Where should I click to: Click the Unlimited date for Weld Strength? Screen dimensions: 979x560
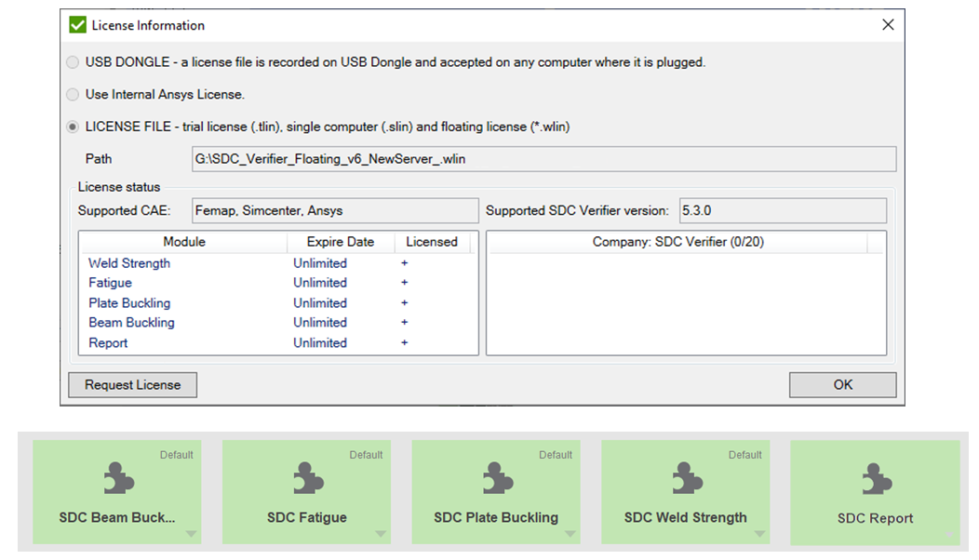[320, 263]
